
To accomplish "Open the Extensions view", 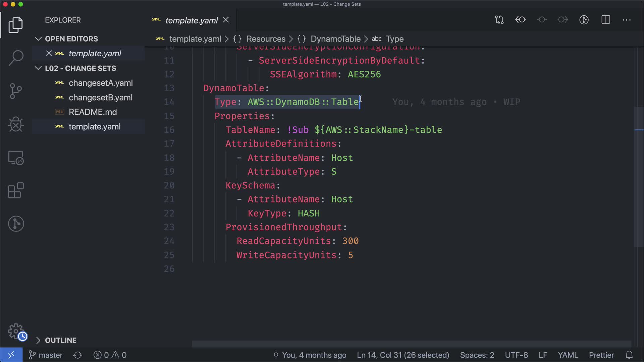I will point(16,190).
